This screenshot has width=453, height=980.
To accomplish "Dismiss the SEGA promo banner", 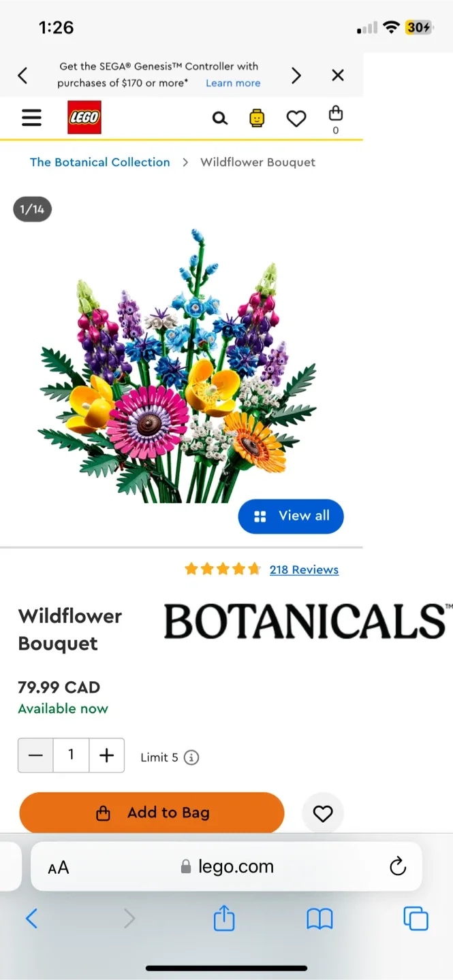I will pos(338,75).
